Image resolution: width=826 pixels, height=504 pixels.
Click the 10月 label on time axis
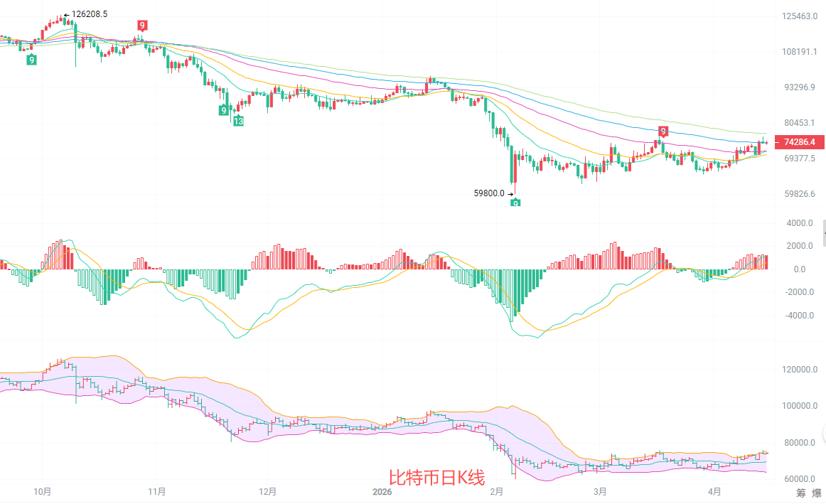[43, 491]
